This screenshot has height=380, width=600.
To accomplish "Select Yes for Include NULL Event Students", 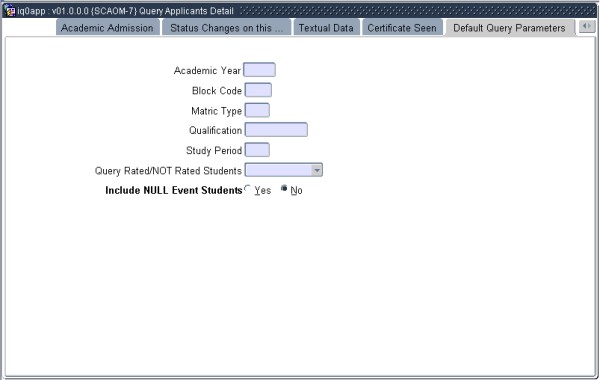I will [x=247, y=189].
